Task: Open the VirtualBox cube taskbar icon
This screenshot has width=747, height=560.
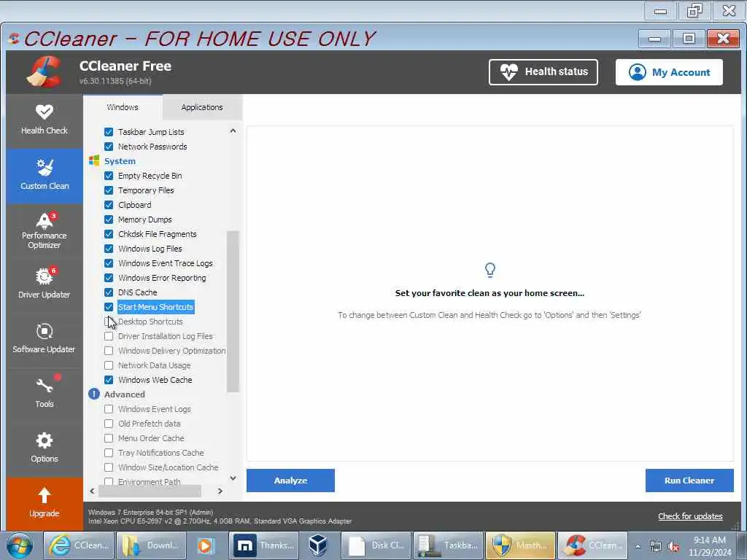Action: 318,545
